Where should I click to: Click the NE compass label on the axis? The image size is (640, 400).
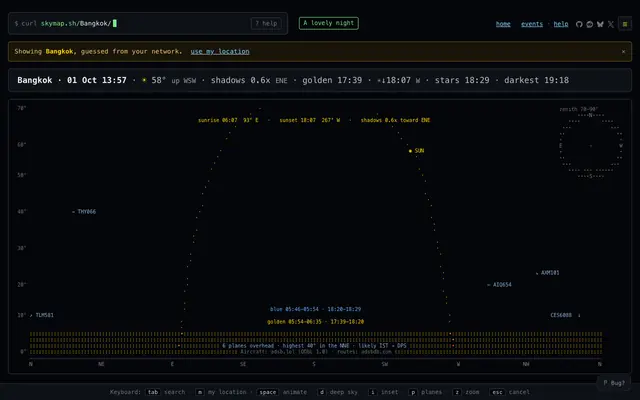click(x=101, y=364)
